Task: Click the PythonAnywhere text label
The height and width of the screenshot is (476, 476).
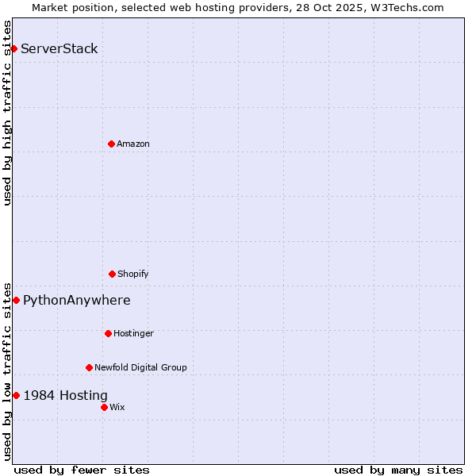Action: point(77,300)
